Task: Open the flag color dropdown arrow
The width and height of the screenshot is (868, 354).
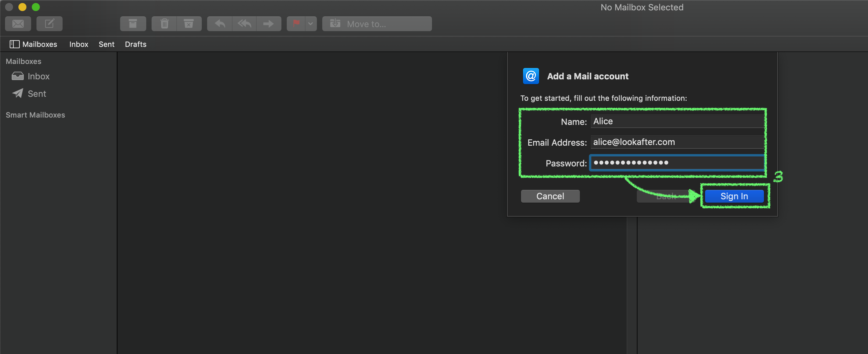Action: click(311, 24)
